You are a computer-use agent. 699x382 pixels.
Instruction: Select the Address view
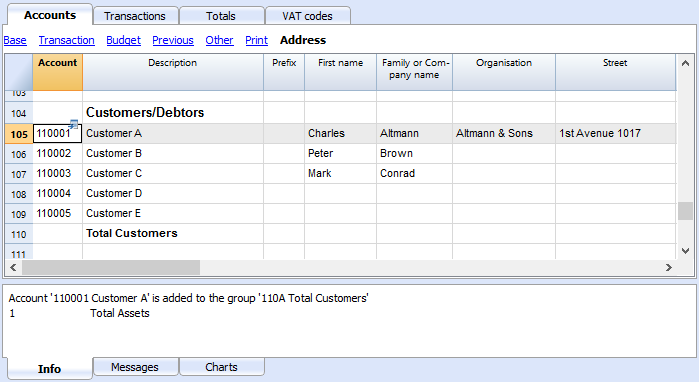[x=303, y=40]
